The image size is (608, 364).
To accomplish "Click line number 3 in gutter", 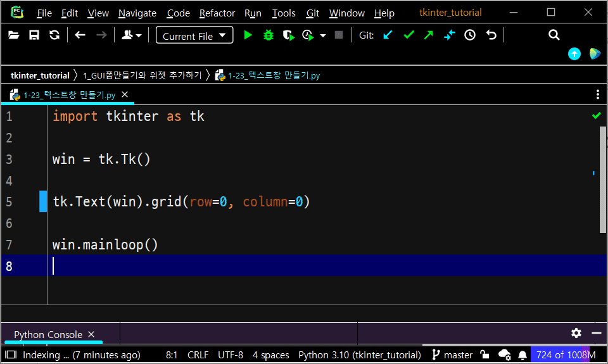I will pos(9,160).
